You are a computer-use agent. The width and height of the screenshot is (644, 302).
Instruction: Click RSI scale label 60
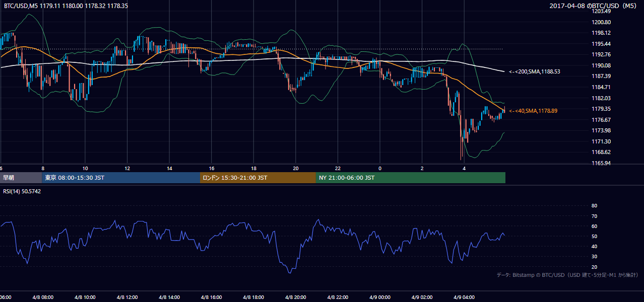594,226
